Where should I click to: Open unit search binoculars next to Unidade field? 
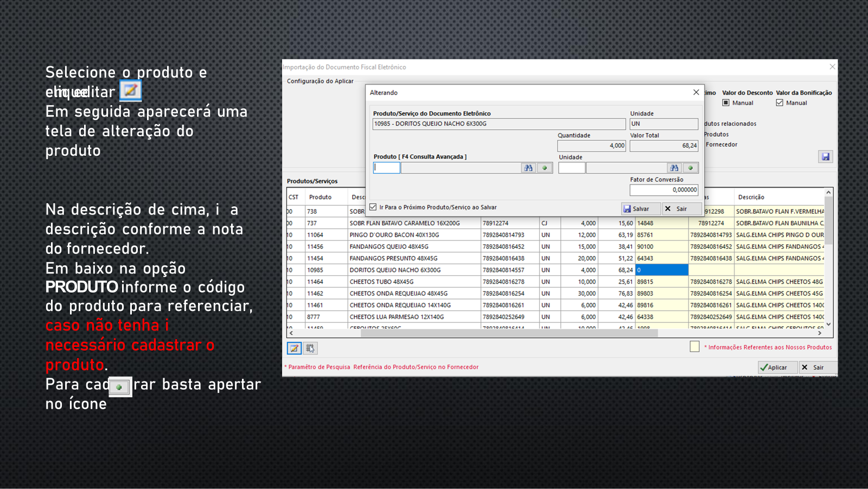(674, 168)
